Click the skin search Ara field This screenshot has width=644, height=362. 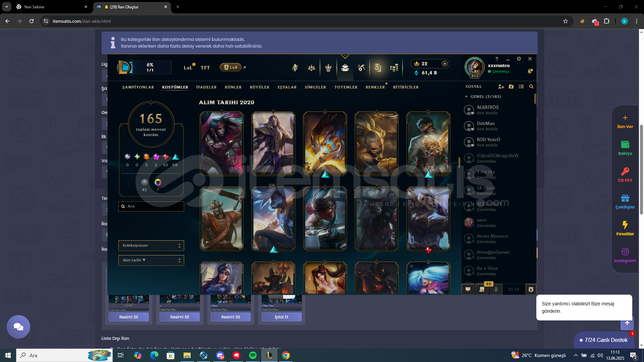point(151,206)
